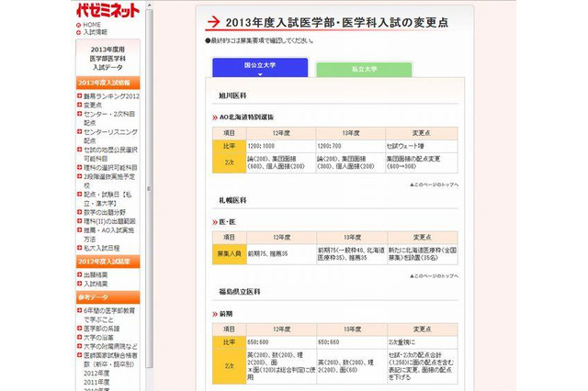Image resolution: width=588 pixels, height=391 pixels.
Task: Open 変更点 in sidebar
Action: click(x=93, y=106)
